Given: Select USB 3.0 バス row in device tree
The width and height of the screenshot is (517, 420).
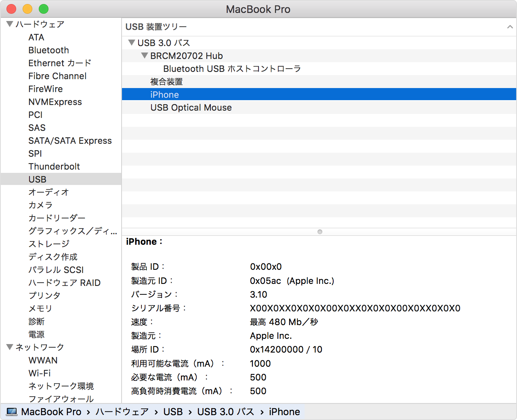Looking at the screenshot, I should click(319, 43).
